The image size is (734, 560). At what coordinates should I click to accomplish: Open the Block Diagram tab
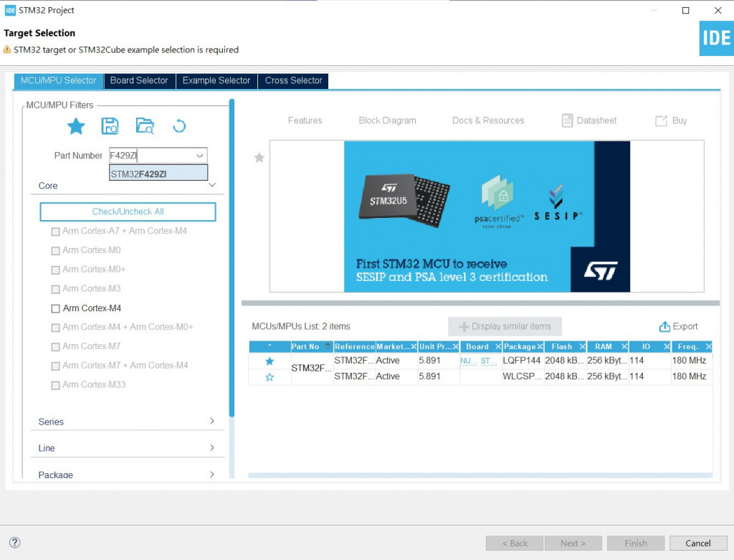tap(388, 120)
